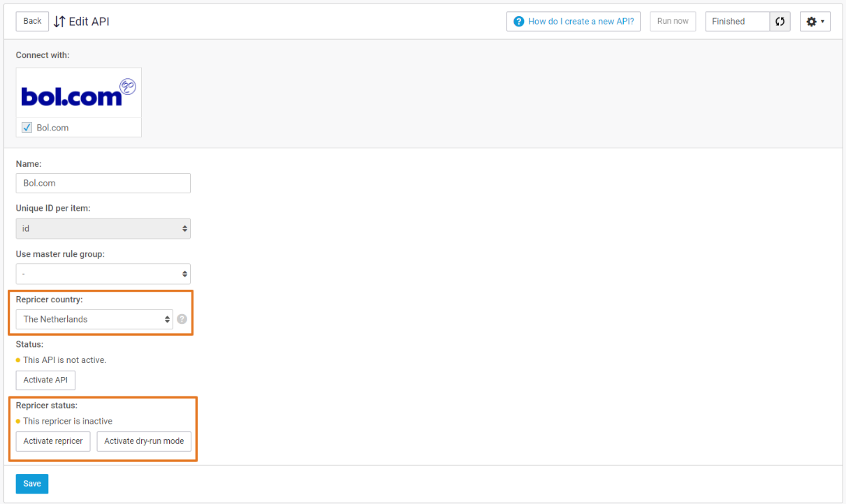Click the 'This repricer is inactive' status text

(x=67, y=421)
